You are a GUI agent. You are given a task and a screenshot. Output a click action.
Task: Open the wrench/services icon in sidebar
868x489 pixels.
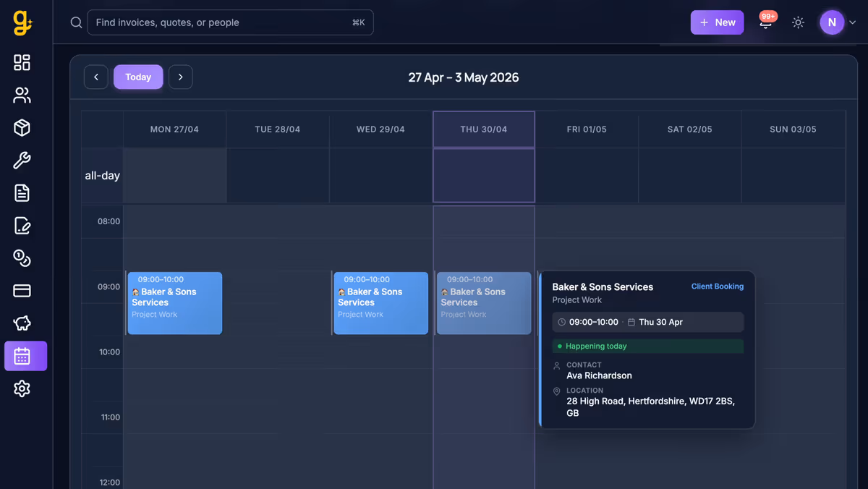click(22, 161)
